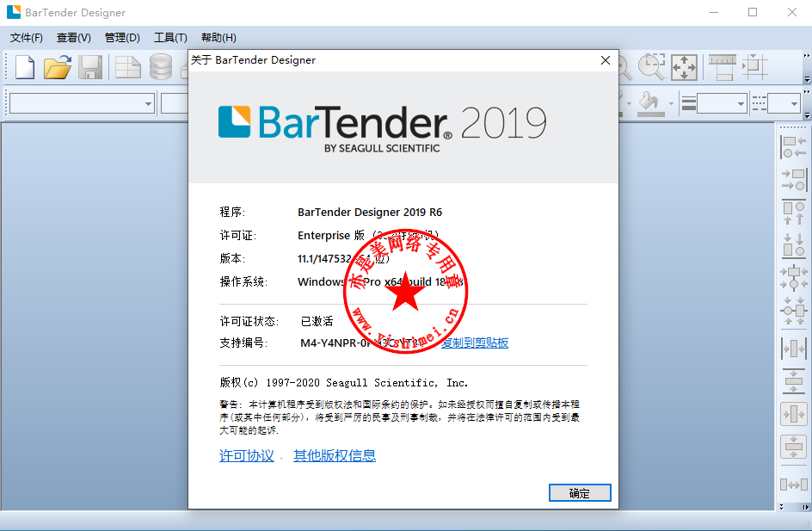Click the BarTender 2019 logo banner
This screenshot has width=812, height=531.
(382, 127)
